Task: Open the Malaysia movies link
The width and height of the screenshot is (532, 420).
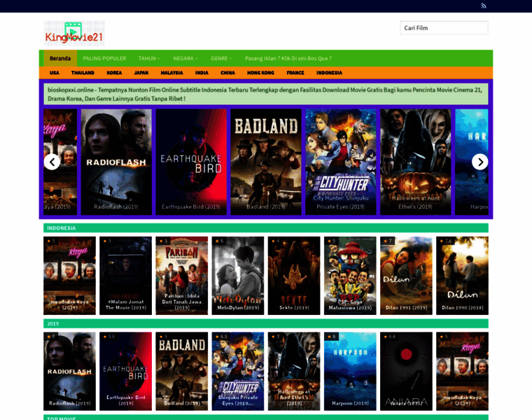Action: (x=171, y=73)
